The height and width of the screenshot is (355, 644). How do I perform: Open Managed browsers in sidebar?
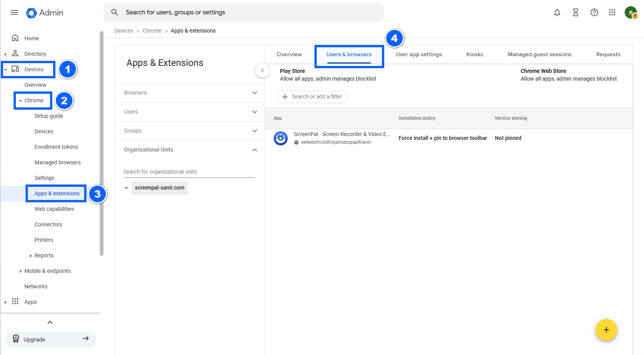pyautogui.click(x=58, y=162)
